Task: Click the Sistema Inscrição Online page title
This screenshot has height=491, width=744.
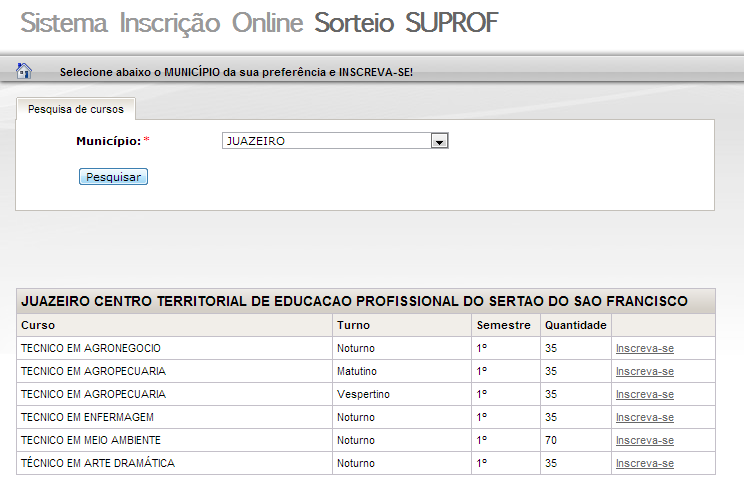Action: coord(259,24)
